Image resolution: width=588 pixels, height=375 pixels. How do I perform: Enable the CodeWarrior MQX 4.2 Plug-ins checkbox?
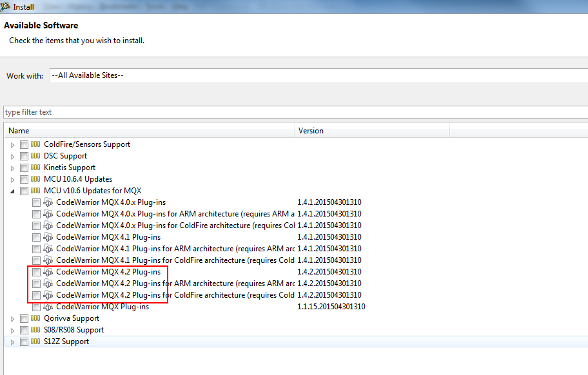[36, 273]
